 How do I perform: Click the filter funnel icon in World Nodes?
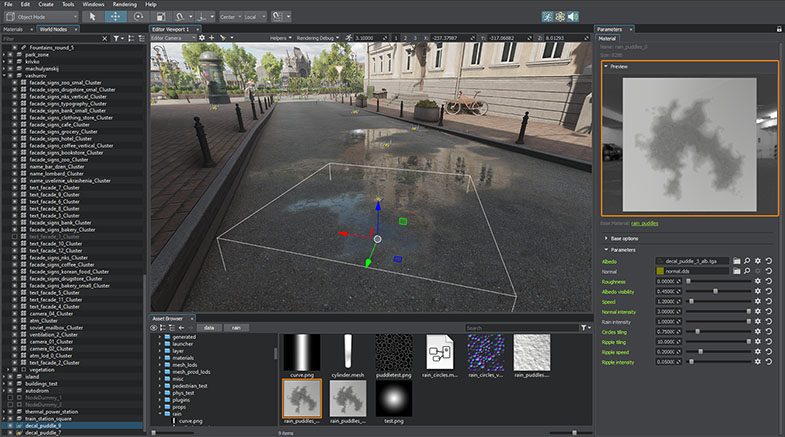tap(114, 38)
